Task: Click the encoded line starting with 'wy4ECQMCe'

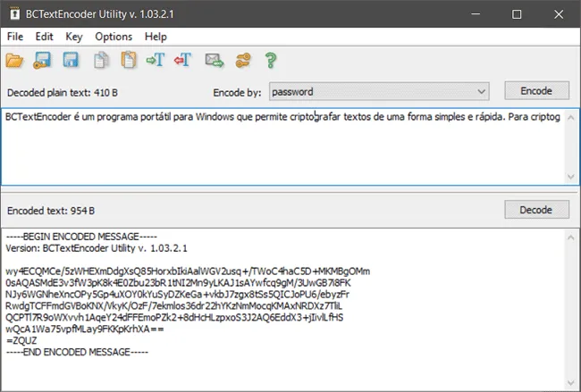Action: [x=188, y=271]
